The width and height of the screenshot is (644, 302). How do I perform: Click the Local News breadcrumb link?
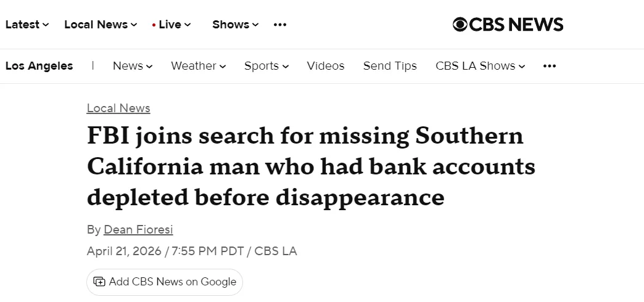coord(118,108)
